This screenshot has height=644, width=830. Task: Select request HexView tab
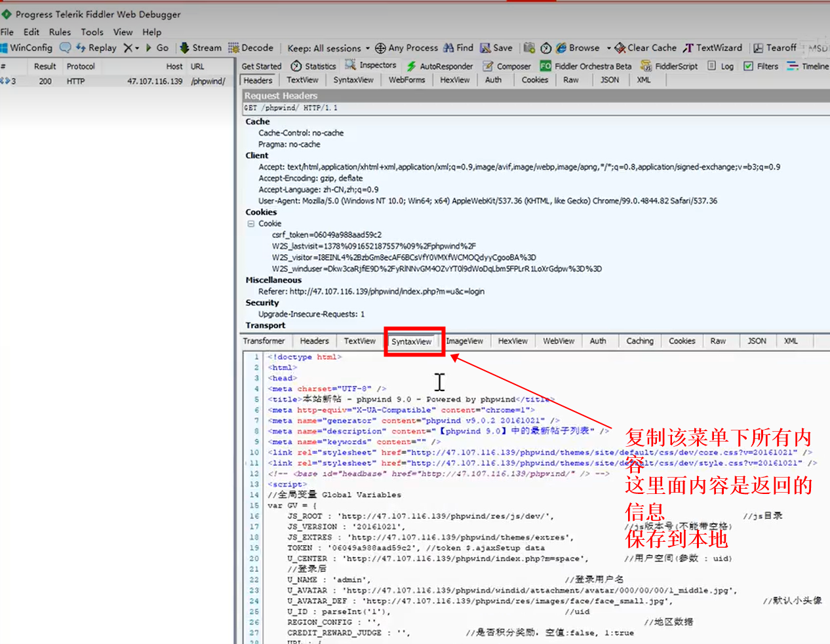tap(454, 80)
